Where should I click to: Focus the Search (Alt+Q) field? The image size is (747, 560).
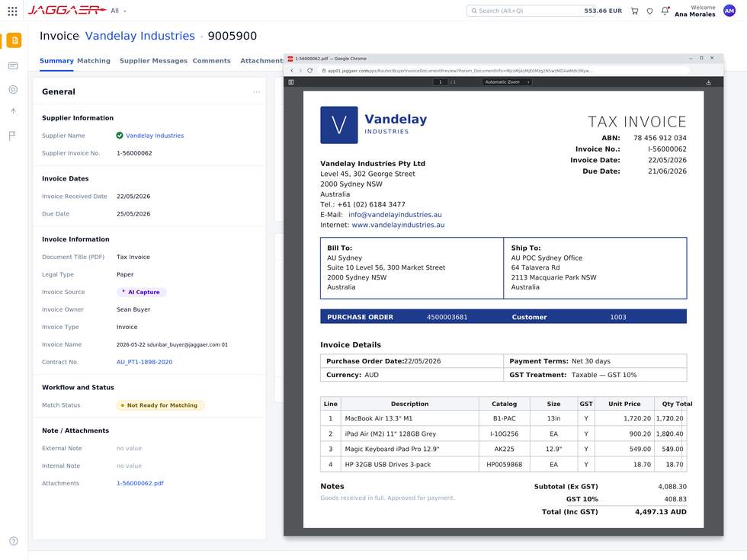pos(524,11)
